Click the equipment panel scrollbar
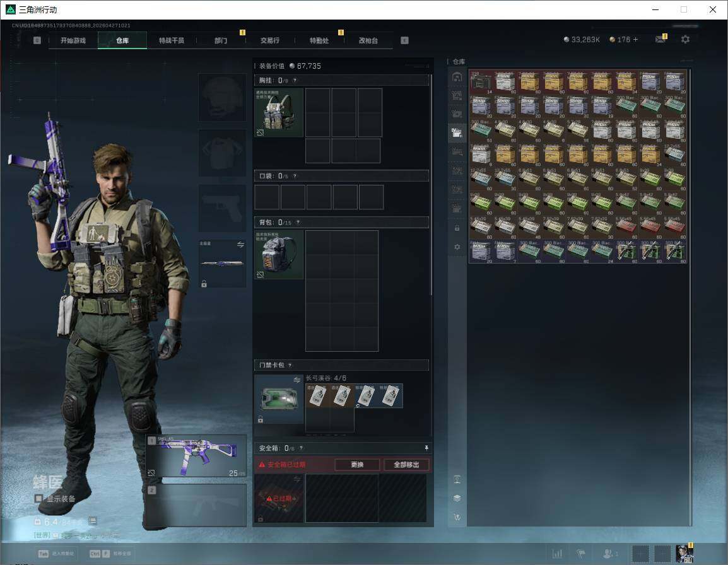 (432, 185)
